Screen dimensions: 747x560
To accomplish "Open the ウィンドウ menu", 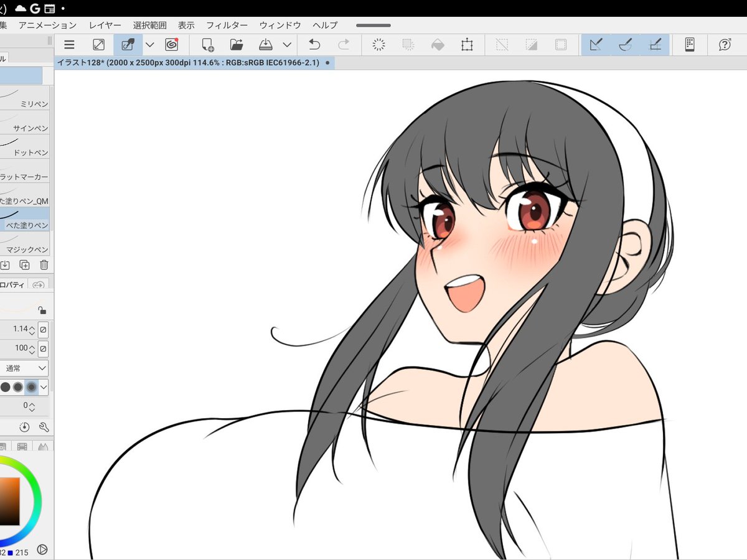I will 280,26.
